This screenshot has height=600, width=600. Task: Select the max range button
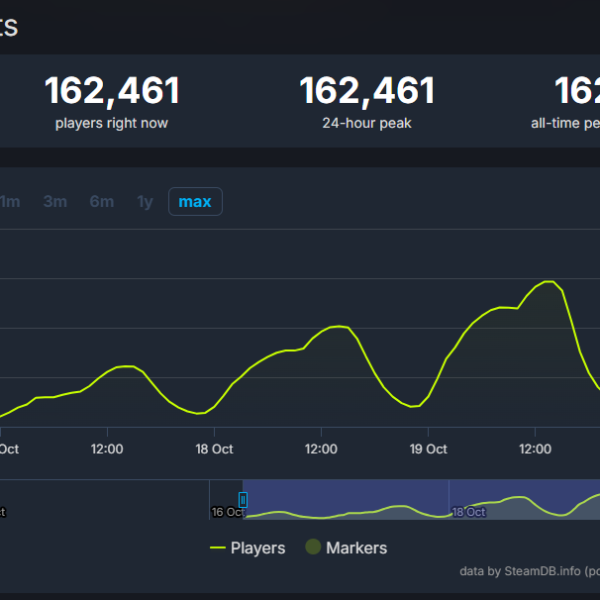tap(195, 202)
